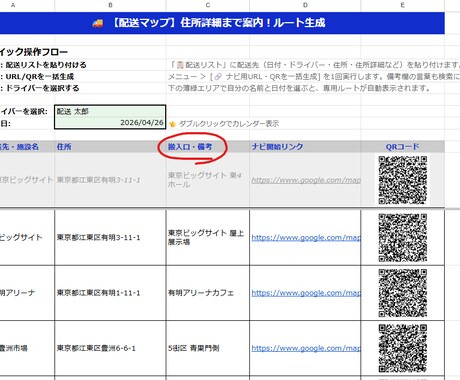Select column D header
This screenshot has width=460, height=380.
(305, 5)
